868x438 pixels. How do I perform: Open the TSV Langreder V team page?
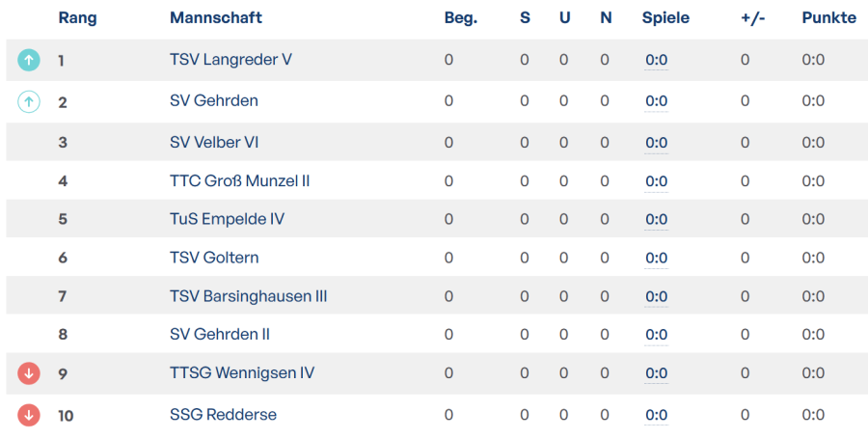(x=231, y=59)
